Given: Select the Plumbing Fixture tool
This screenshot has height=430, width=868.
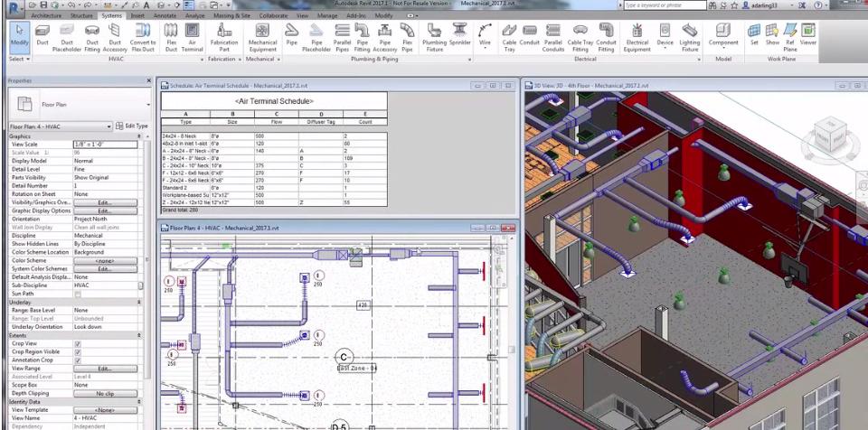Looking at the screenshot, I should click(x=435, y=38).
